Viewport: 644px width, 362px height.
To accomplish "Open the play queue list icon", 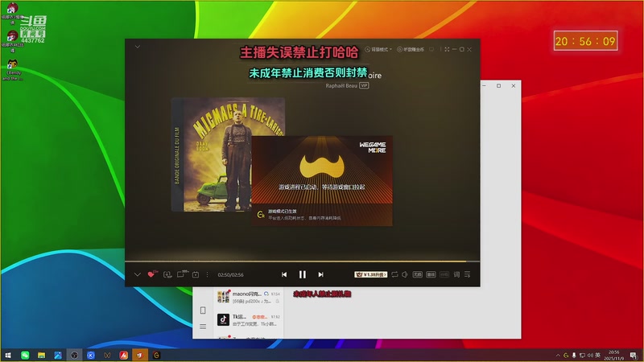I will coord(468,274).
